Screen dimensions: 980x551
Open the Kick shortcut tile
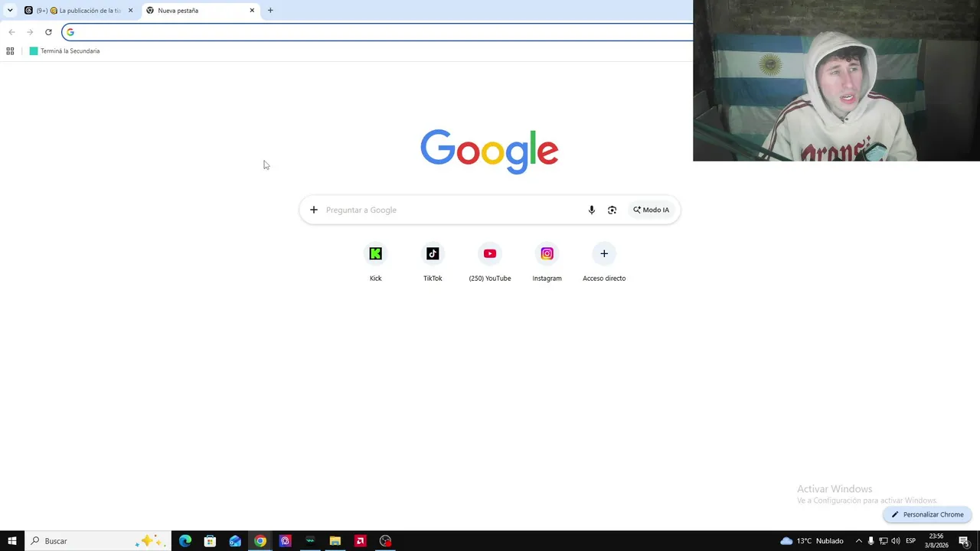(375, 262)
